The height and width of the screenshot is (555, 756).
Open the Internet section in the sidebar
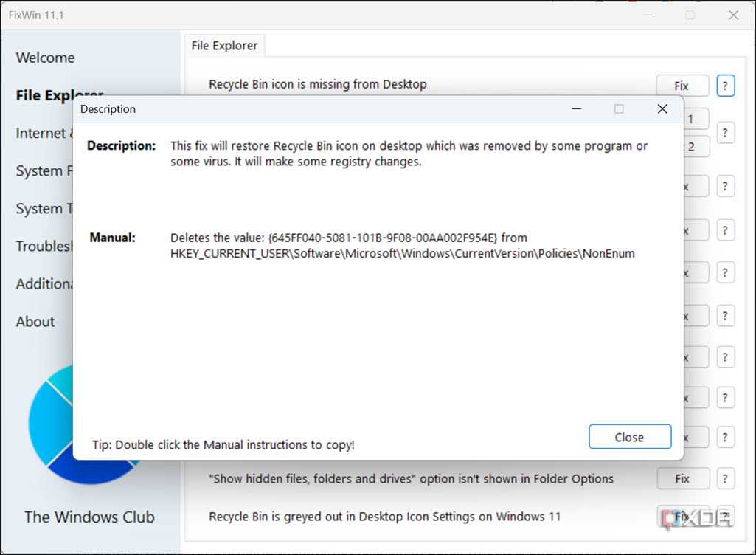(x=44, y=133)
